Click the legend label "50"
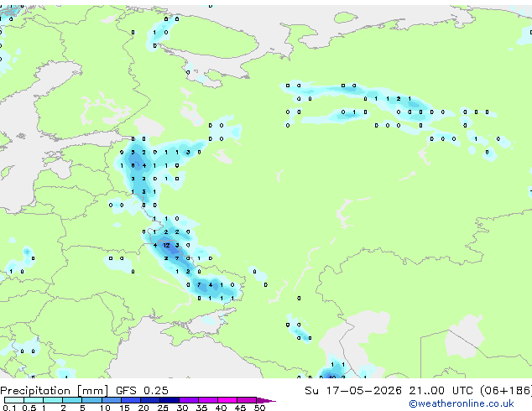 click(259, 408)
